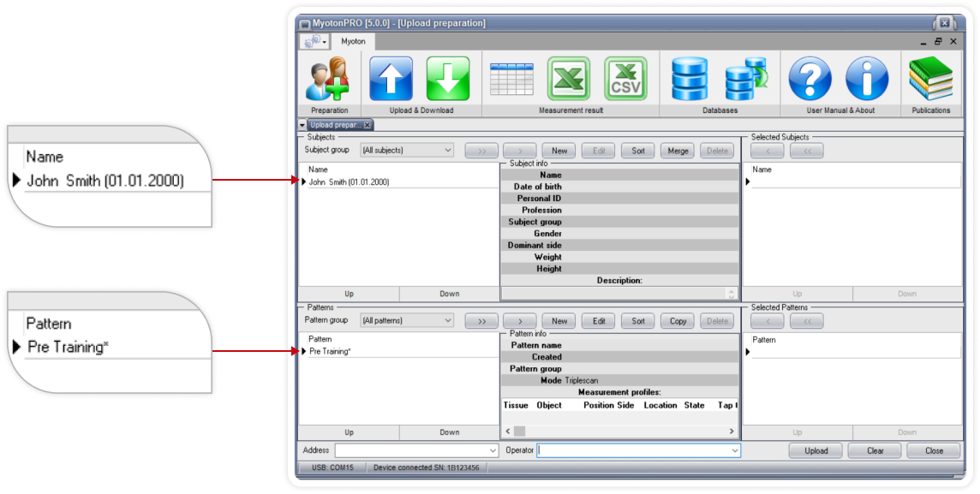Click Device connected SN: 1B123456 status

coord(427,467)
